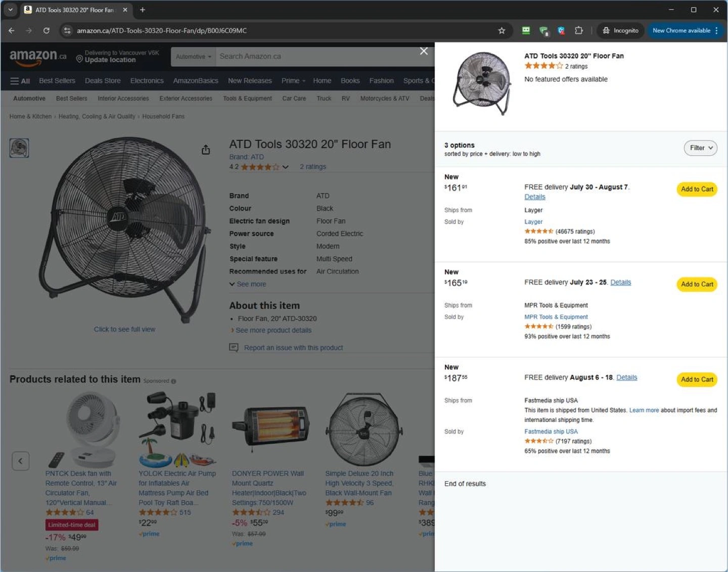Open the All hamburger menu icon
This screenshot has width=728, height=572.
tap(20, 81)
